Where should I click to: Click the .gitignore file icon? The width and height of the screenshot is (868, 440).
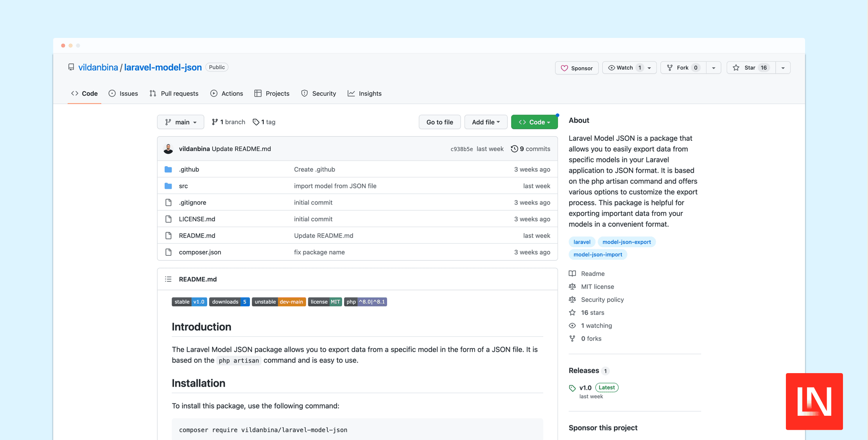[x=169, y=203]
